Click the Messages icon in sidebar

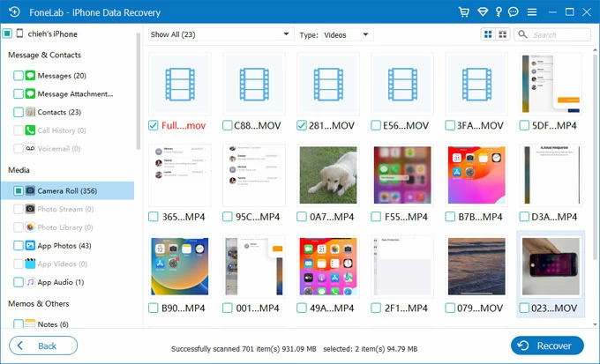(x=30, y=76)
